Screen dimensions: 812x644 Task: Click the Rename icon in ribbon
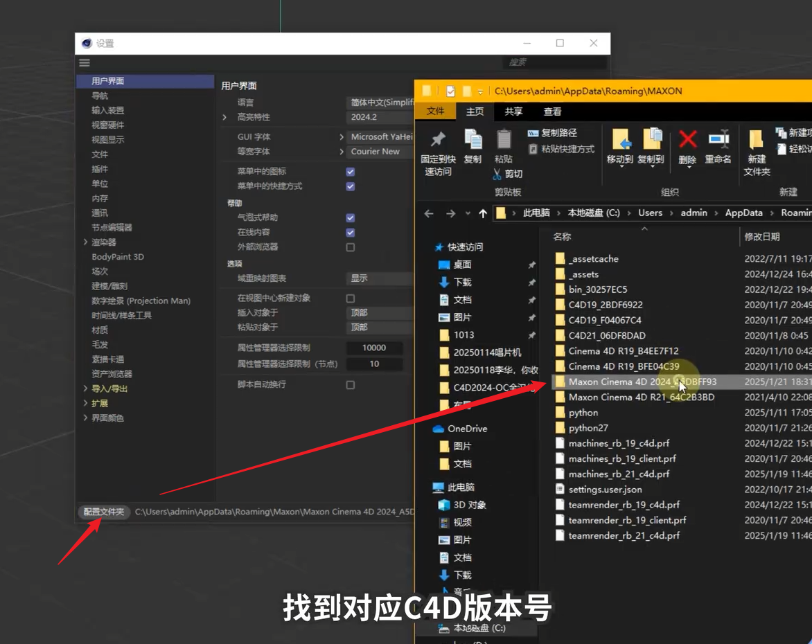[x=718, y=141]
